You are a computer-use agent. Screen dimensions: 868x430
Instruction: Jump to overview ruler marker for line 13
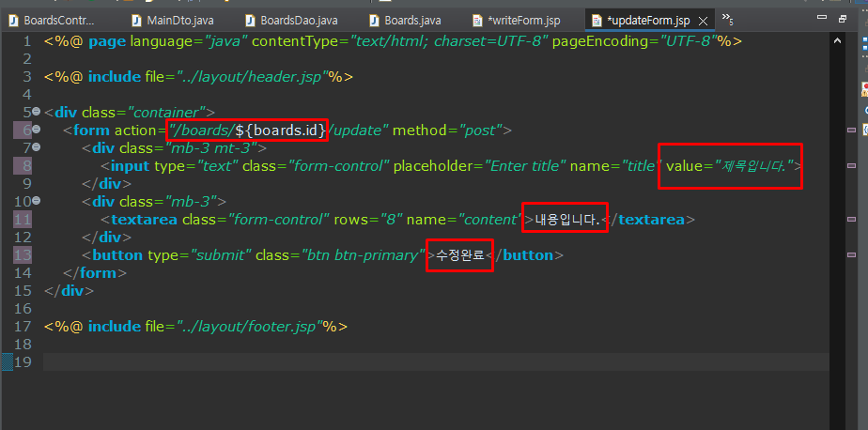851,255
